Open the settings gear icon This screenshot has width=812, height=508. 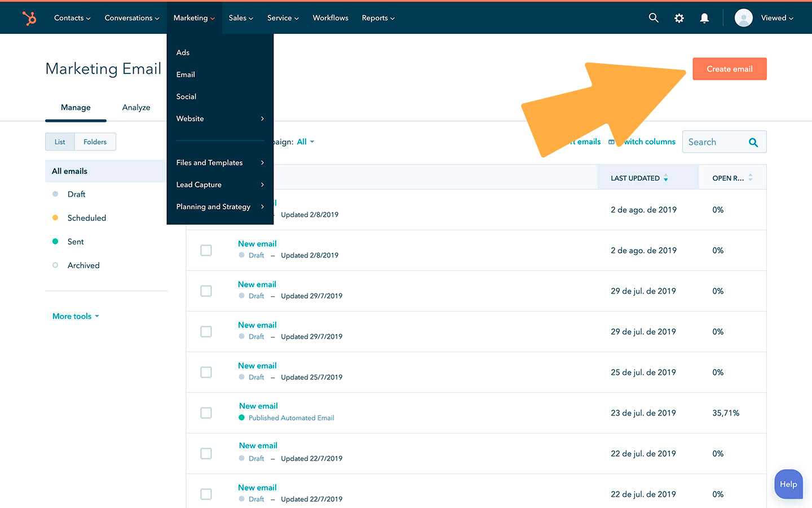(x=679, y=18)
